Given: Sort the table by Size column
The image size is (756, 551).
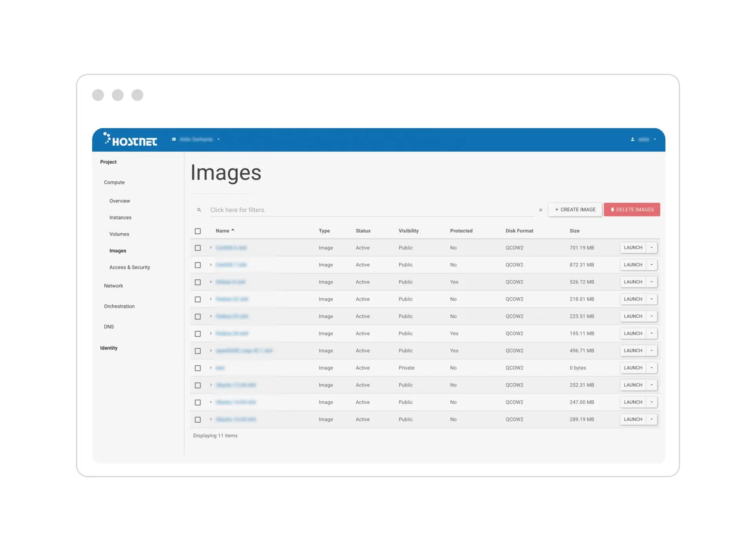Looking at the screenshot, I should coord(574,231).
